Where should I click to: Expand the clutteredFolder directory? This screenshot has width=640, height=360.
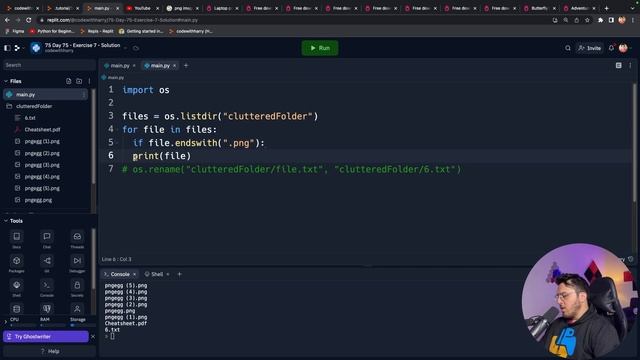34,106
